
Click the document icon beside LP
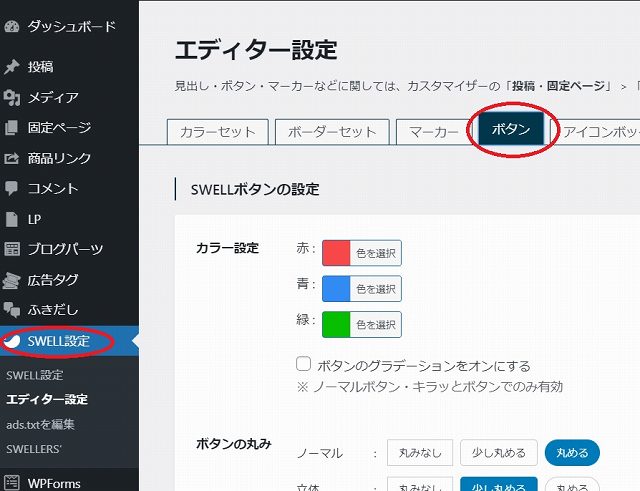pyautogui.click(x=12, y=219)
